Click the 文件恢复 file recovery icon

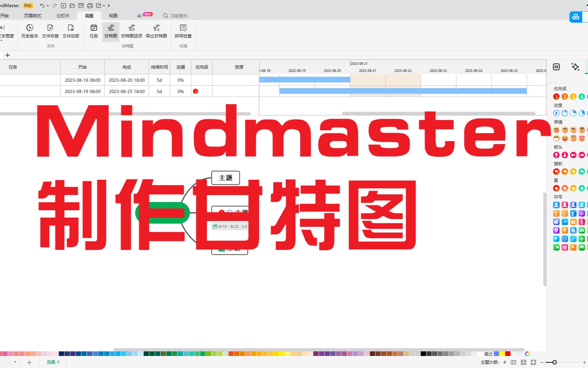tap(50, 31)
